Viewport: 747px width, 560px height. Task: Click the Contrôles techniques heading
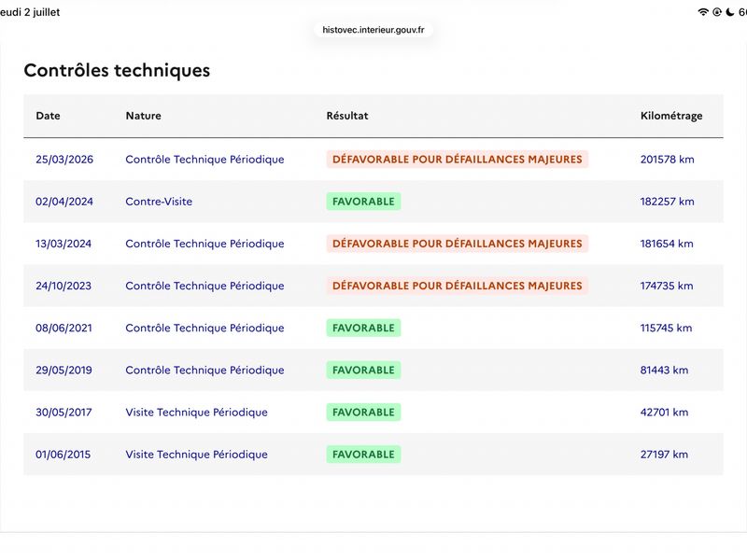coord(117,71)
